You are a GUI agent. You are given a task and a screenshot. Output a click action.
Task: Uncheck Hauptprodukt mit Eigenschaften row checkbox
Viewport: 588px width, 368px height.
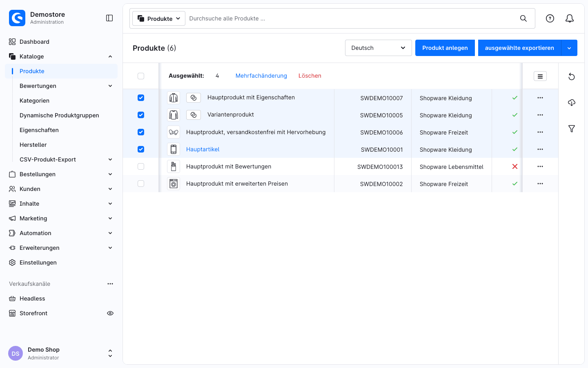point(141,98)
